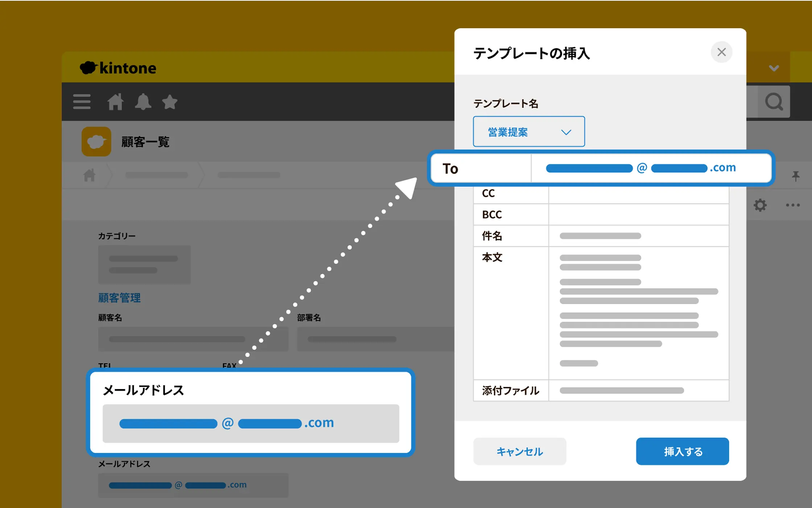This screenshot has height=508, width=812.
Task: Expand the 営業提案 template dropdown
Action: pos(529,132)
